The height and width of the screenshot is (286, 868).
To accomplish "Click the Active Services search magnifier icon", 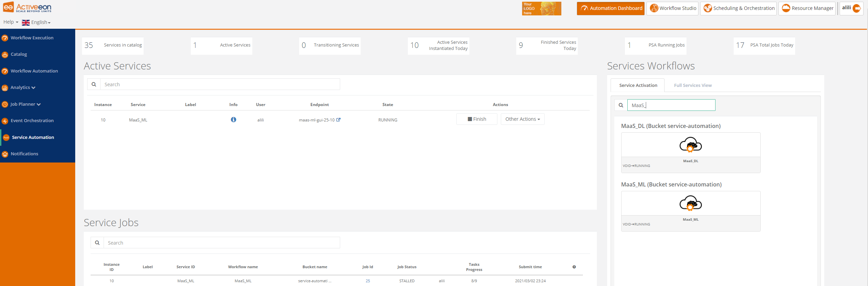I will click(94, 84).
